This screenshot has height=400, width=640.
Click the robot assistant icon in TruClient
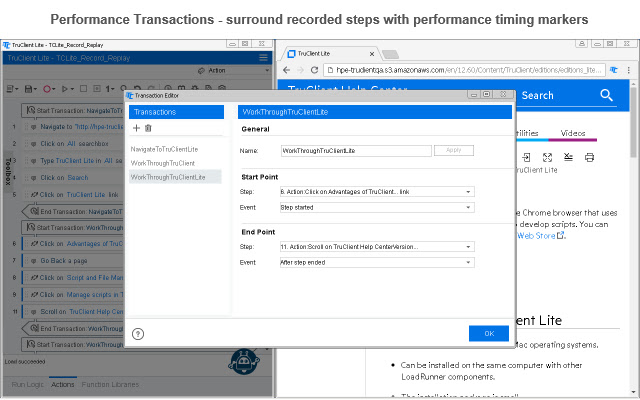[x=244, y=362]
